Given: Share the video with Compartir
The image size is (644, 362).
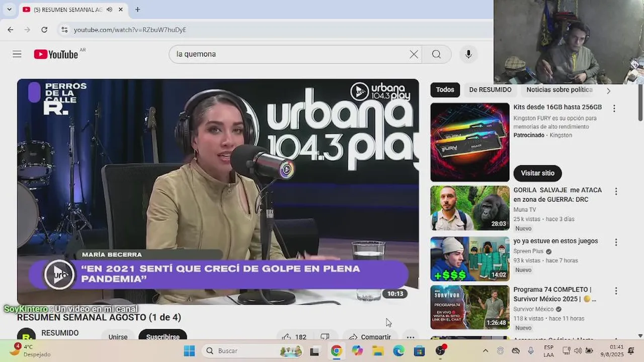Looking at the screenshot, I should (370, 337).
